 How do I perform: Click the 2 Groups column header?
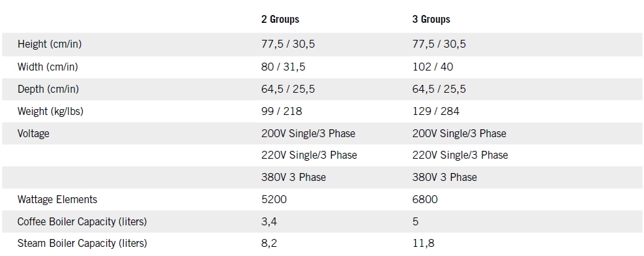[x=280, y=20]
